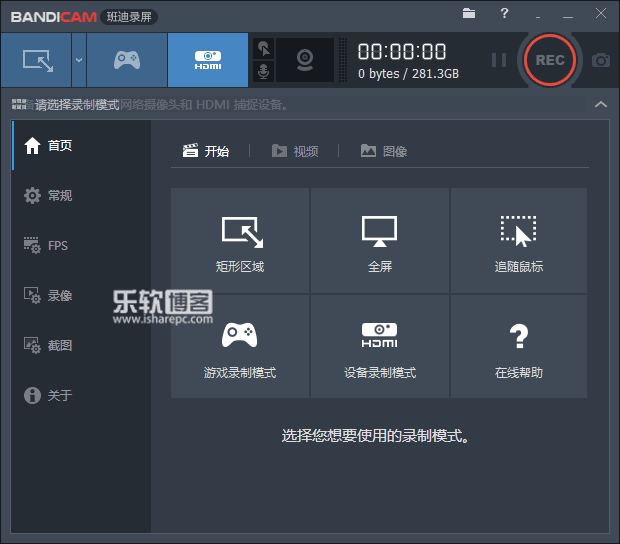Select the rectangle screen recording mode in top toolbar

coord(36,60)
